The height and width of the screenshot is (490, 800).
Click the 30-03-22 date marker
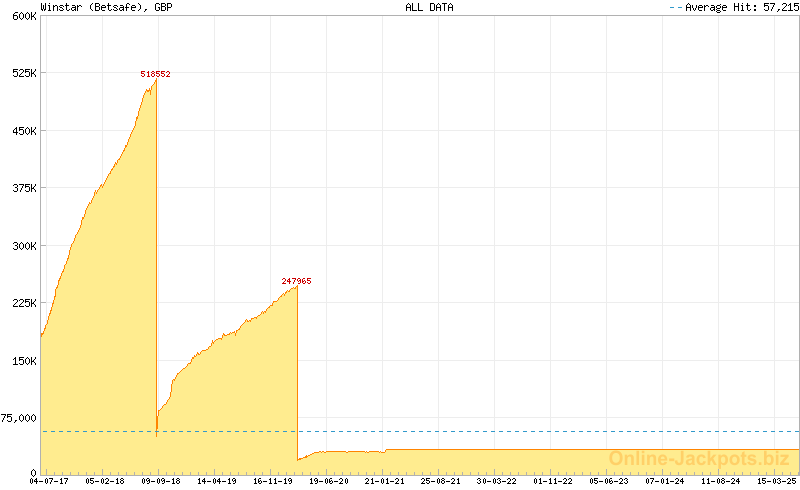[x=496, y=481]
